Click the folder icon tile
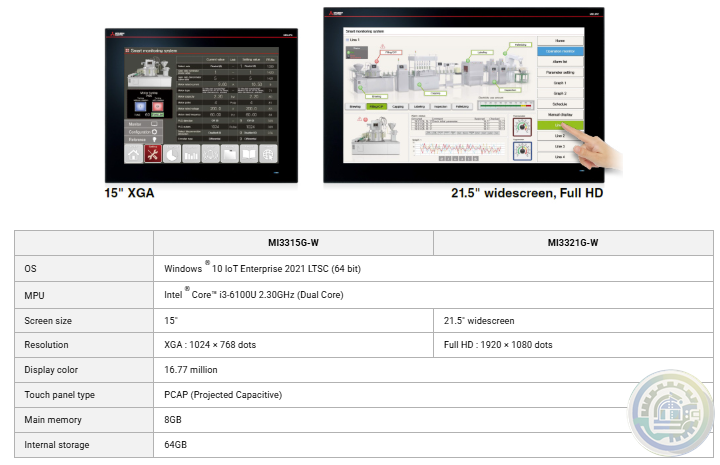The image size is (720, 465). pyautogui.click(x=231, y=154)
